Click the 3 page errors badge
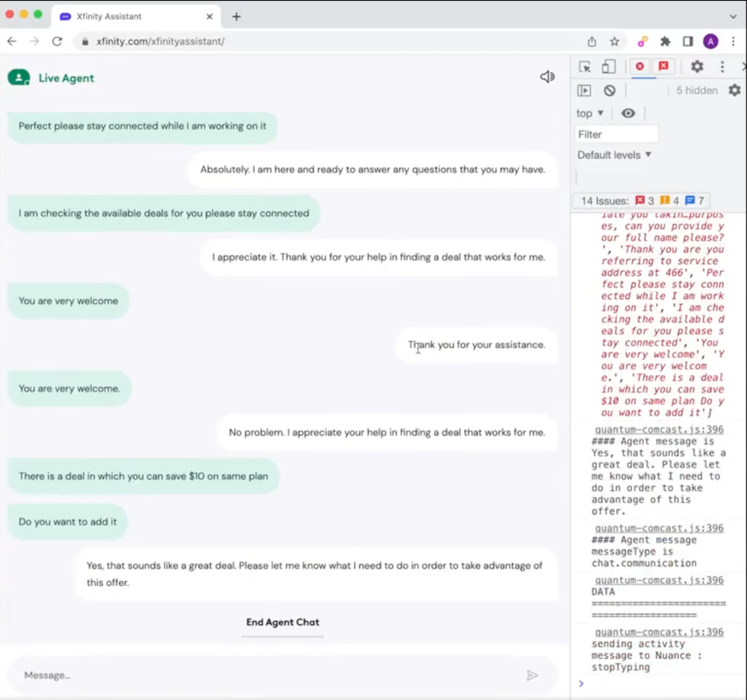This screenshot has height=700, width=747. [645, 201]
